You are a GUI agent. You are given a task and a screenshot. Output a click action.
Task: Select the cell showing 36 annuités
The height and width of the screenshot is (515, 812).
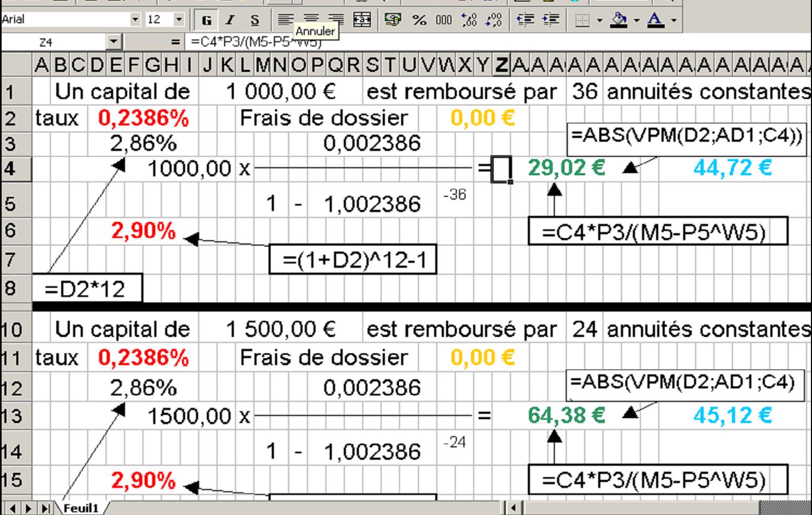(x=584, y=91)
